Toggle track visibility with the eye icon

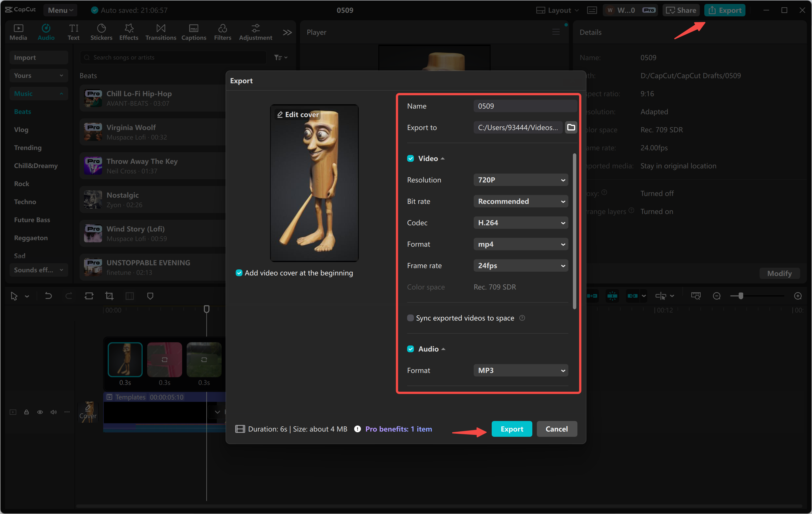[x=40, y=412]
